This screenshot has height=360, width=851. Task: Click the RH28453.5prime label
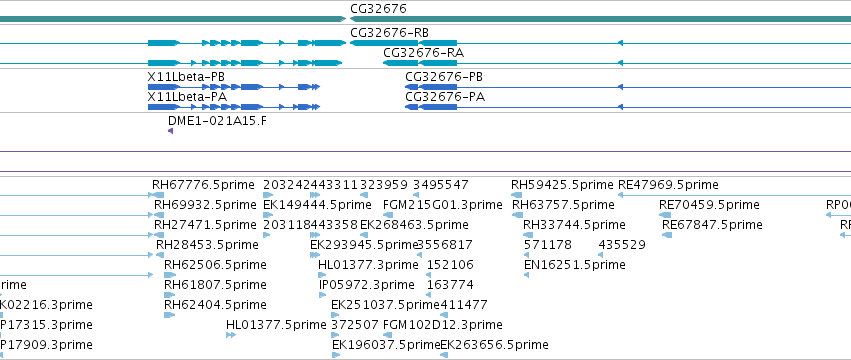click(207, 245)
